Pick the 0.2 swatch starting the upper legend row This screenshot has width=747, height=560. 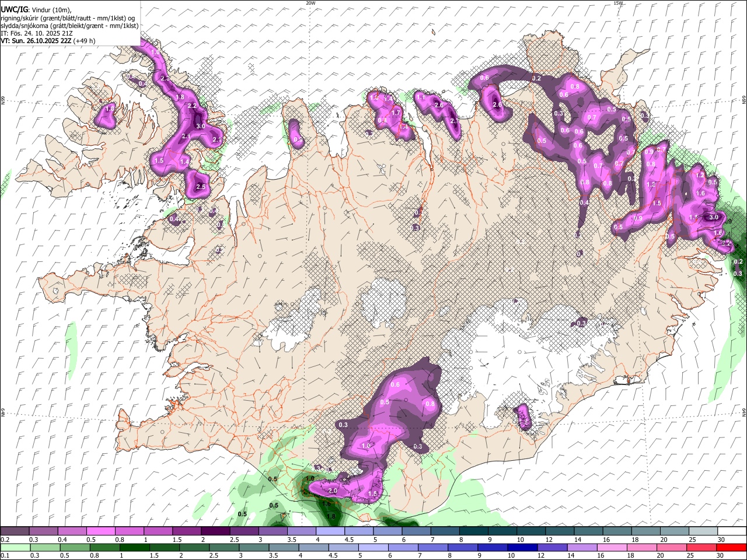[15, 531]
